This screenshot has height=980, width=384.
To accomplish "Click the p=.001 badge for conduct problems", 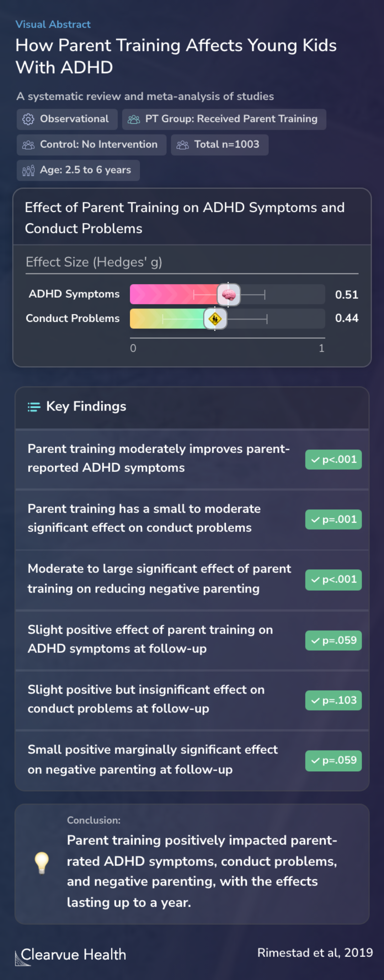I will pyautogui.click(x=333, y=519).
